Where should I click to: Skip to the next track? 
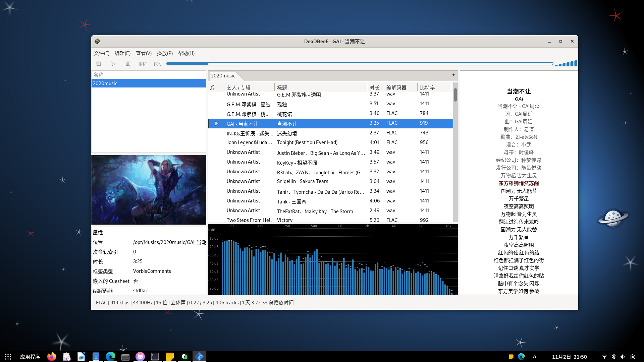pyautogui.click(x=157, y=64)
